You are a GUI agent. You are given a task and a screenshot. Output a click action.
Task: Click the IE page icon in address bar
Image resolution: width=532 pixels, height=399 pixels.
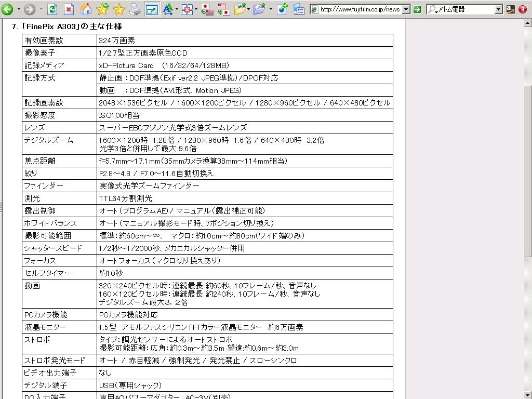pyautogui.click(x=315, y=9)
